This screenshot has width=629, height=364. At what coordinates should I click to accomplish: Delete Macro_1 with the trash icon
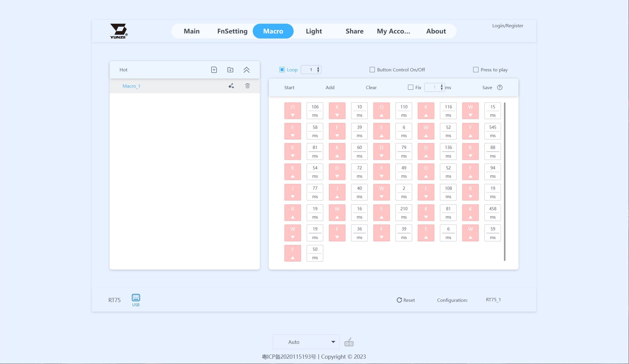pos(247,86)
